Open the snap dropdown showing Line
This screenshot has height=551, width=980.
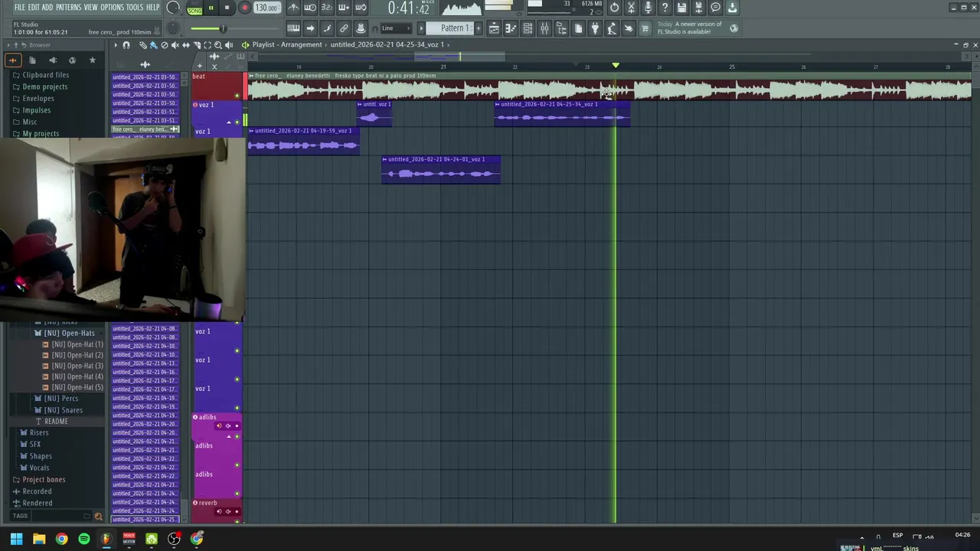[x=396, y=28]
